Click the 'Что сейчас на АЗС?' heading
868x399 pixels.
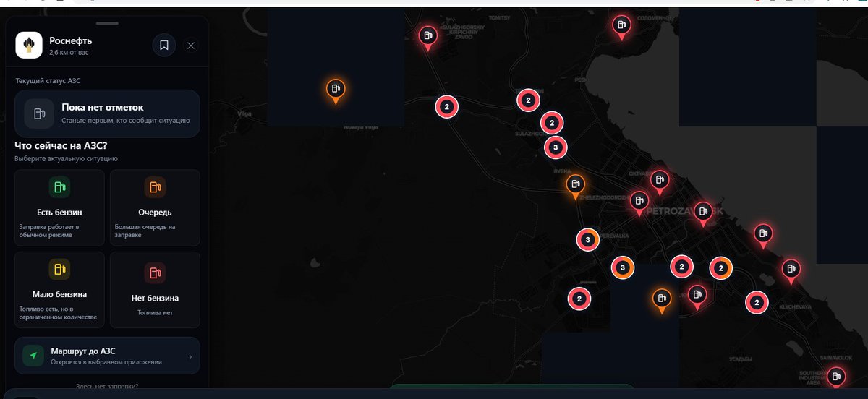tap(61, 145)
